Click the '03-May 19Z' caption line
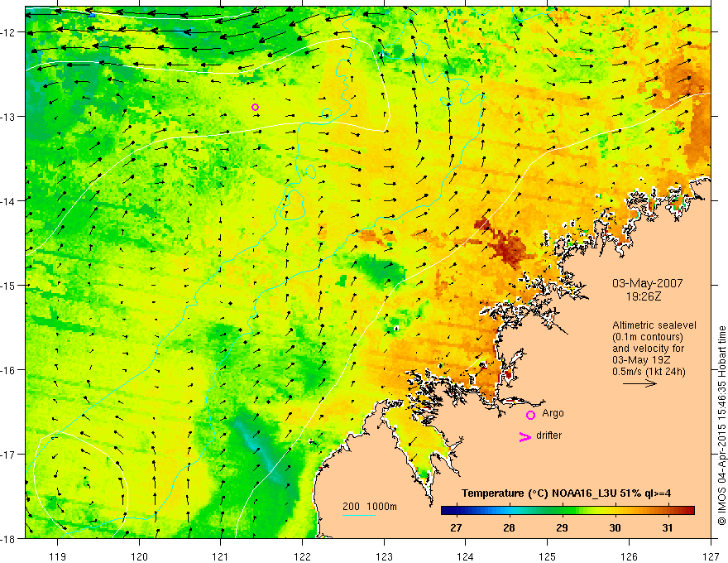The width and height of the screenshot is (728, 563). (x=640, y=360)
